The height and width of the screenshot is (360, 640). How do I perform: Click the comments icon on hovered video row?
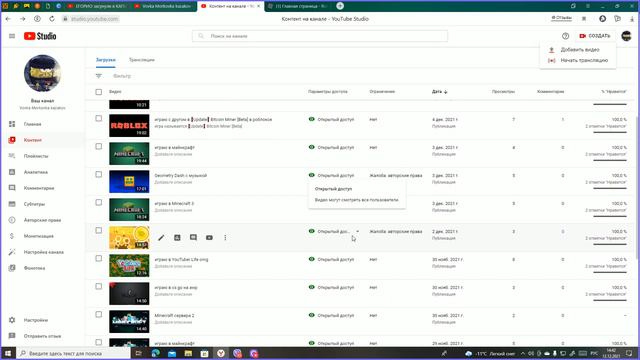click(193, 238)
